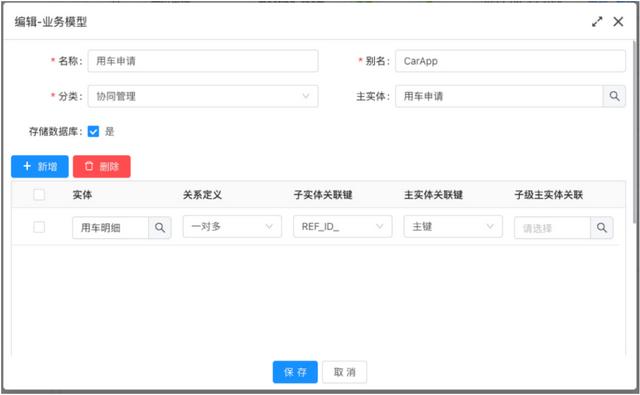The image size is (640, 395).
Task: Click the 名称 input field
Action: pos(203,61)
